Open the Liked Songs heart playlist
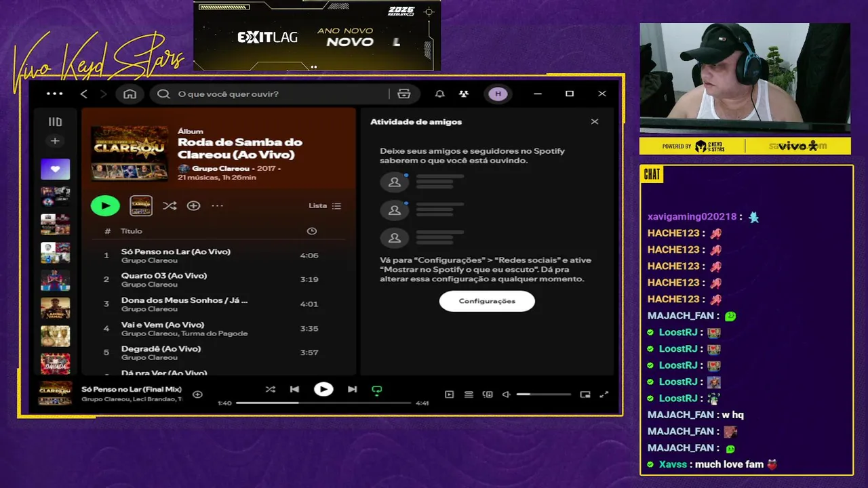The image size is (868, 488). pos(55,169)
